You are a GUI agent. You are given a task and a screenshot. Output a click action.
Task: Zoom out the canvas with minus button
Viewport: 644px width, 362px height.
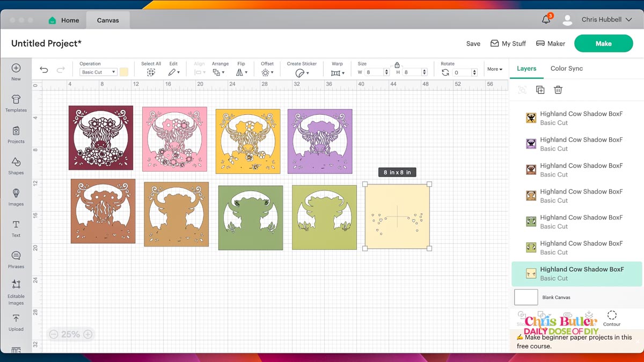[x=54, y=334]
